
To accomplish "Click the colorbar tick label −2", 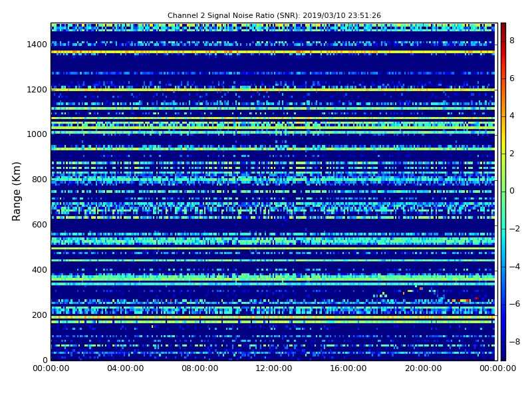I will (515, 229).
